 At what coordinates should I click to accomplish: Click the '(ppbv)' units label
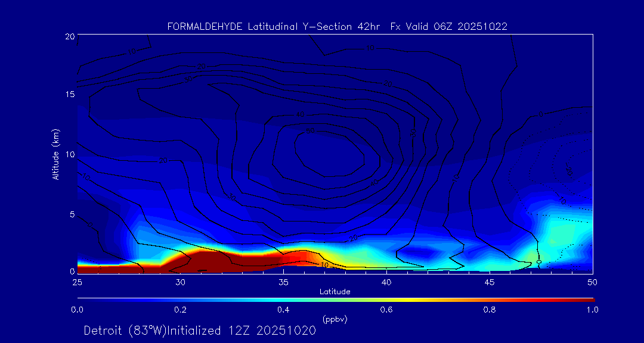click(335, 320)
